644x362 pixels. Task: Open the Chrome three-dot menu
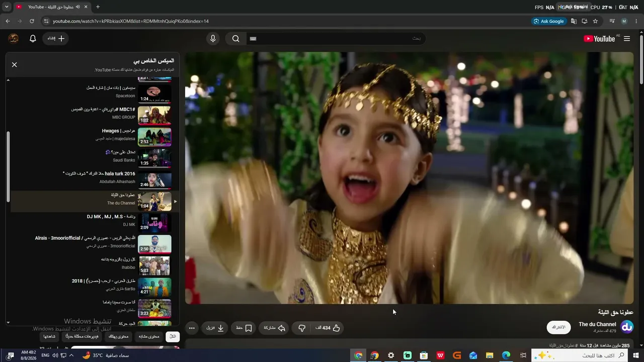(x=636, y=21)
